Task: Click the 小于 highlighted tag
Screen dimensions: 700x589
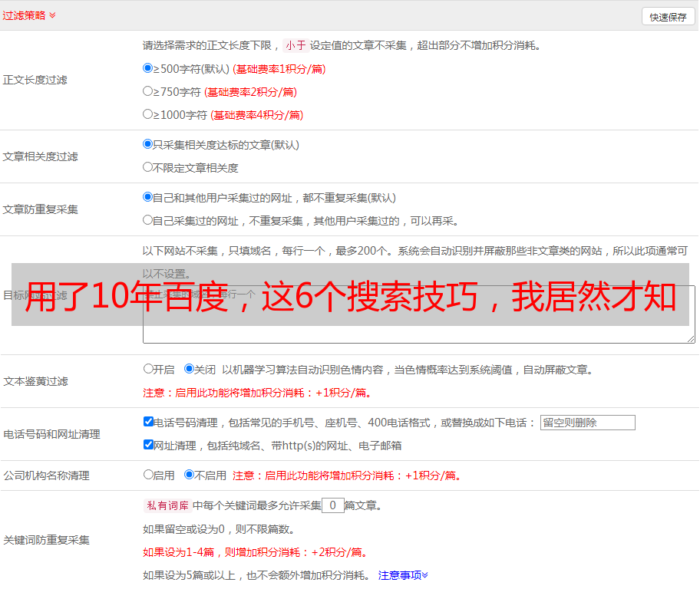Action: pyautogui.click(x=296, y=45)
